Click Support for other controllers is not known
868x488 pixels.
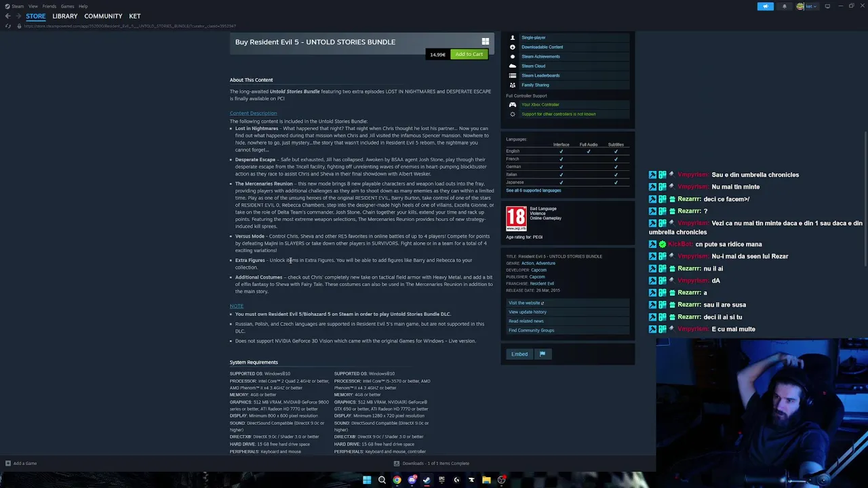point(558,114)
